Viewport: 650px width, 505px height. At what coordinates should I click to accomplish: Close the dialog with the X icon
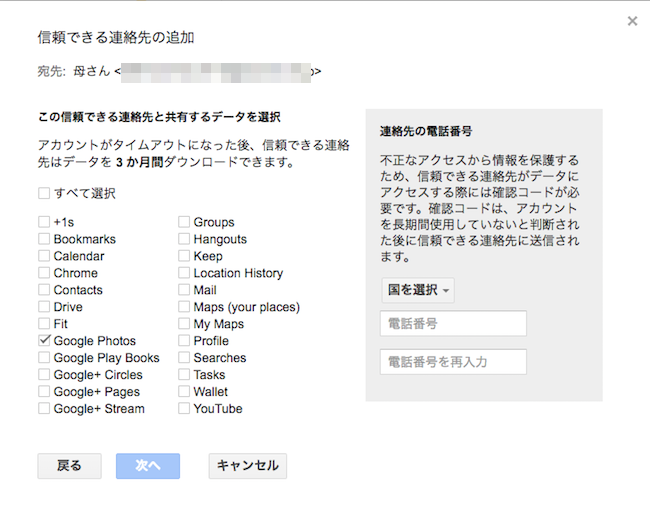[631, 21]
